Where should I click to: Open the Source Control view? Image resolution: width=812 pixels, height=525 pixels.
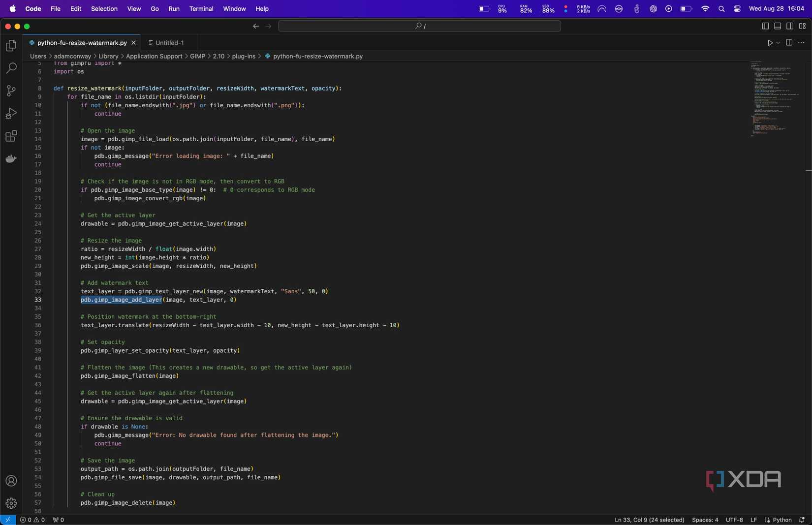coord(11,91)
